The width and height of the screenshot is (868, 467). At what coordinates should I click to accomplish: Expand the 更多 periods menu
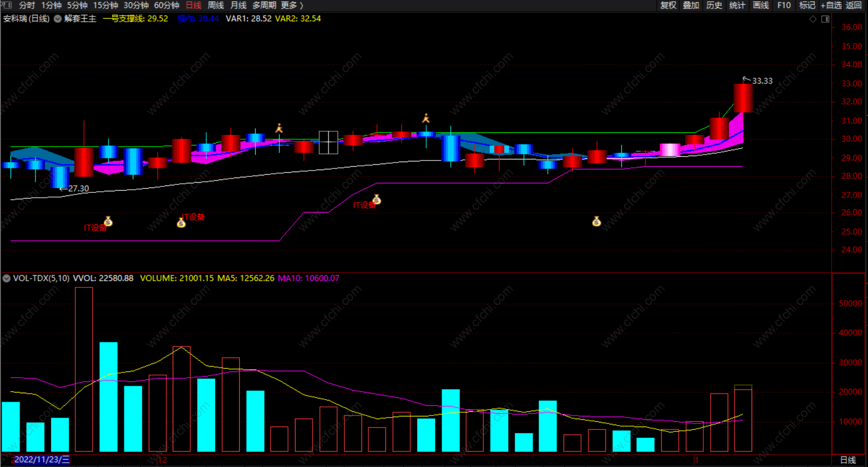tap(292, 5)
